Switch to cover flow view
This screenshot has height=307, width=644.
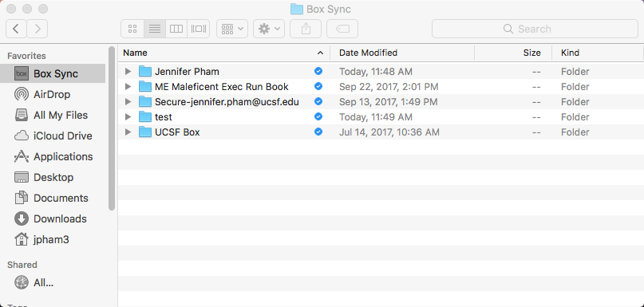point(199,29)
